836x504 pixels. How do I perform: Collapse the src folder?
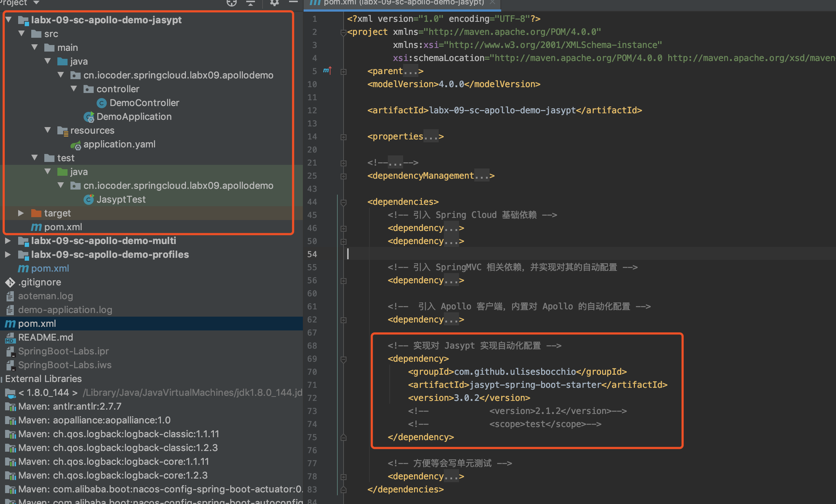(21, 33)
